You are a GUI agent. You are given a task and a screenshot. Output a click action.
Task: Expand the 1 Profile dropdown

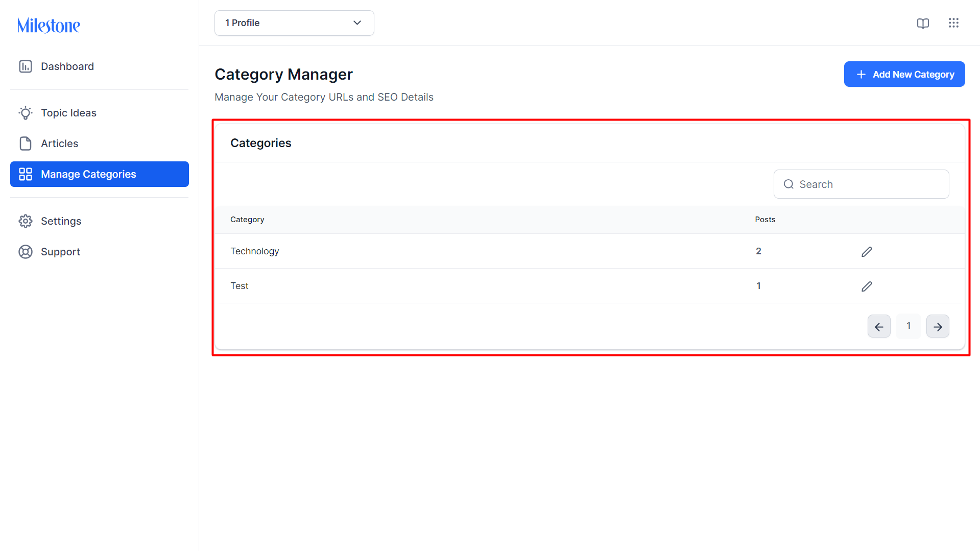point(294,23)
